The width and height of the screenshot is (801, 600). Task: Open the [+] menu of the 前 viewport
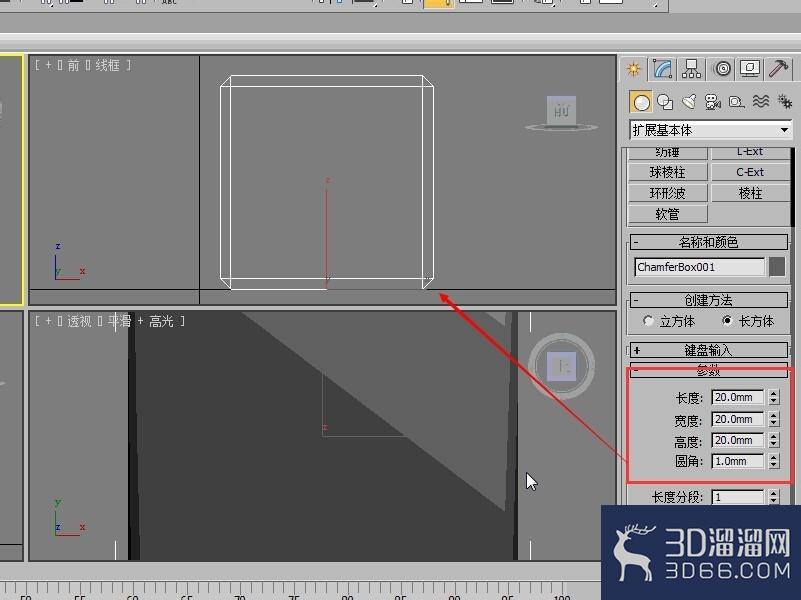49,65
